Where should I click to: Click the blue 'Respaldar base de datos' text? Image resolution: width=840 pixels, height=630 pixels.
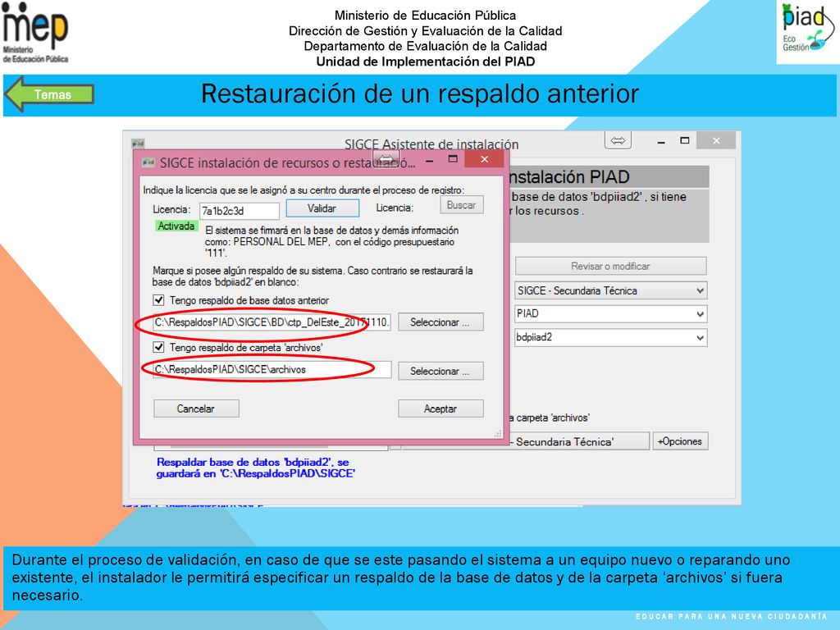coord(256,468)
